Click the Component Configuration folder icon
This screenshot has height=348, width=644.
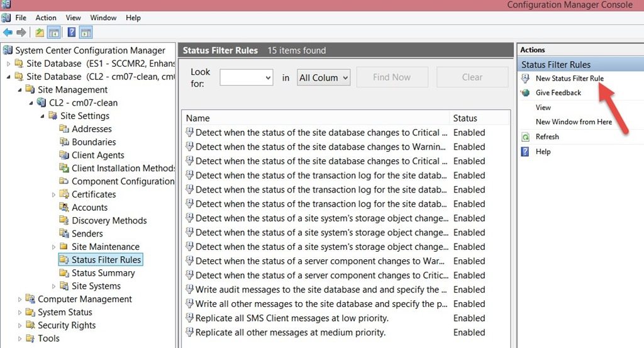(64, 181)
